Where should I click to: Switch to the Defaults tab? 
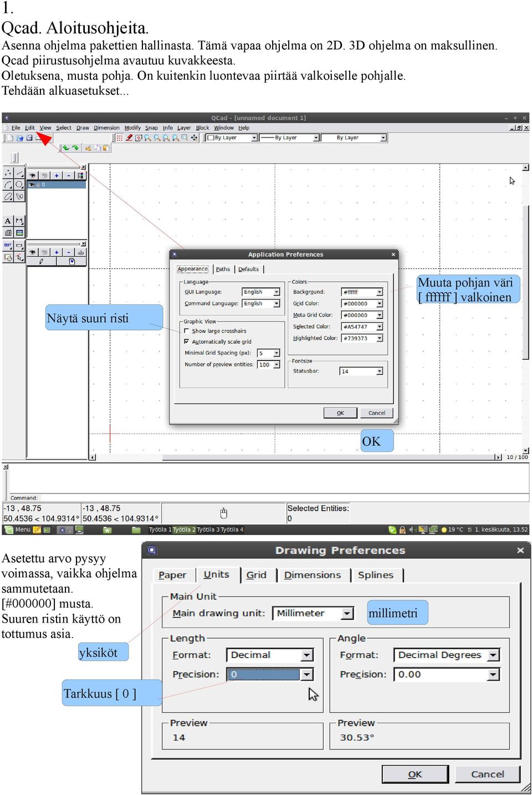[x=248, y=269]
